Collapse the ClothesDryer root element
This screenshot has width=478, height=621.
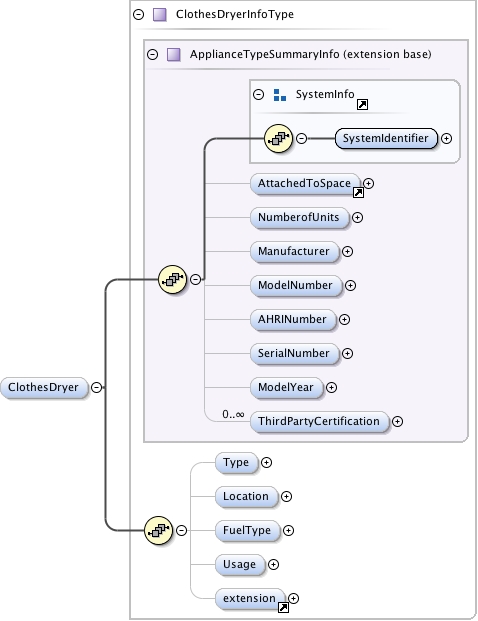coord(96,387)
